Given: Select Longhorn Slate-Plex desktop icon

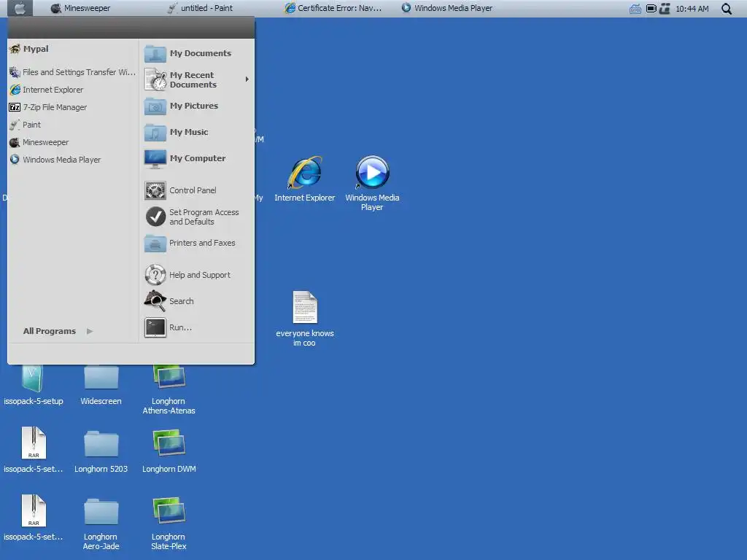Looking at the screenshot, I should (x=169, y=524).
